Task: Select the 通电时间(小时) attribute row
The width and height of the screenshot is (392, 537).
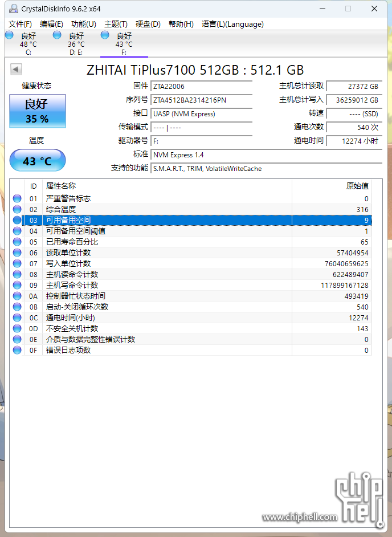Action: pos(191,318)
